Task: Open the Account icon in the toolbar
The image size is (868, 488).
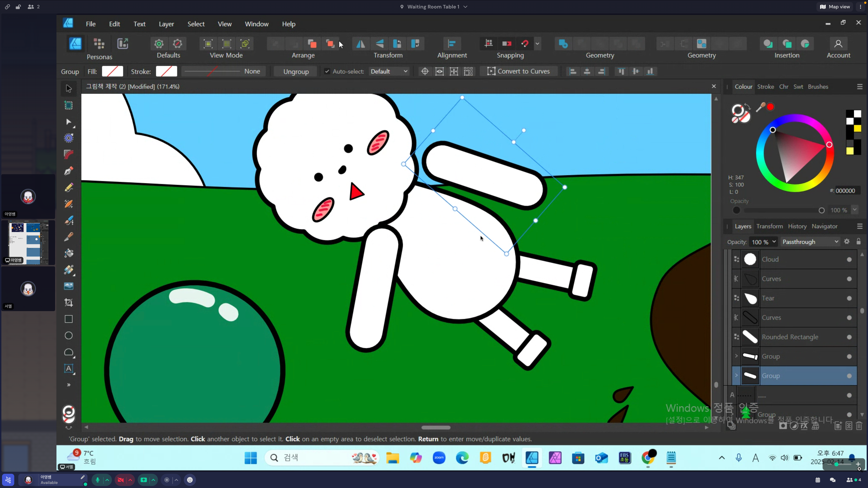Action: (838, 44)
